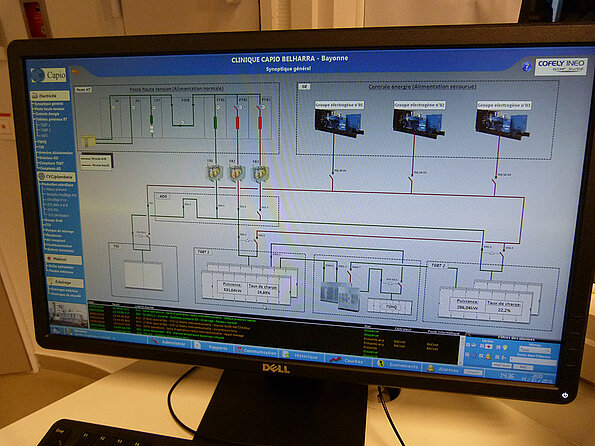The image size is (595, 446).
Task: Open the filter combo box showing Tous
Action: point(535,350)
